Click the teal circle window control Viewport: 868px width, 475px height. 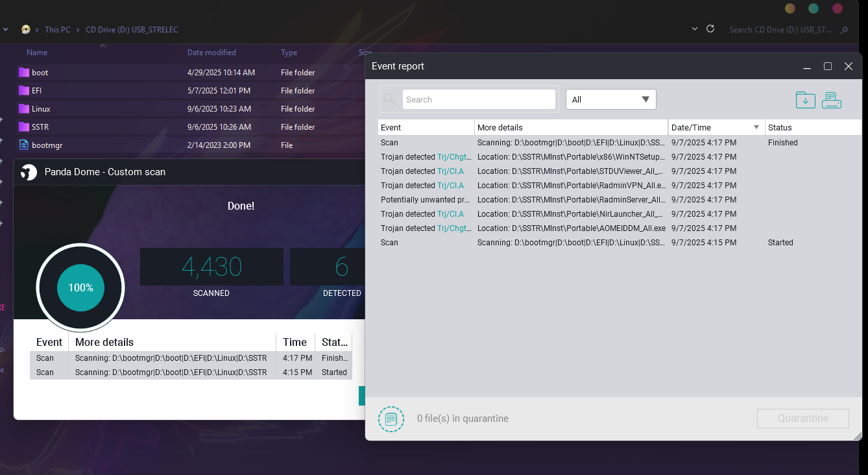point(814,8)
